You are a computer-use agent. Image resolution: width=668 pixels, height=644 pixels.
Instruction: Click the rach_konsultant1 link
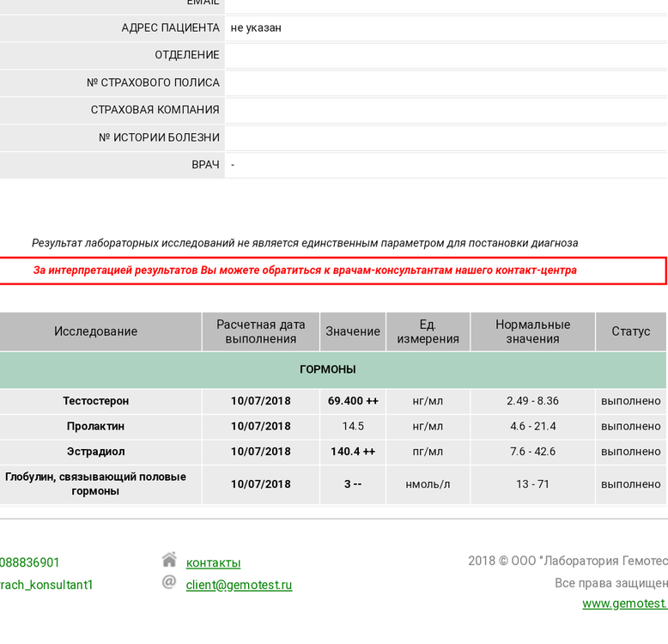tap(46, 586)
